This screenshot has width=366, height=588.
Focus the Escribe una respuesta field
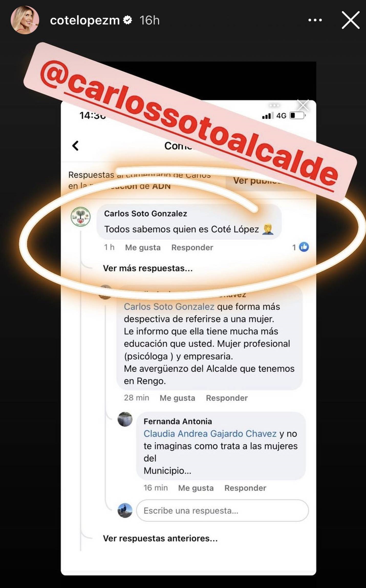(x=222, y=510)
